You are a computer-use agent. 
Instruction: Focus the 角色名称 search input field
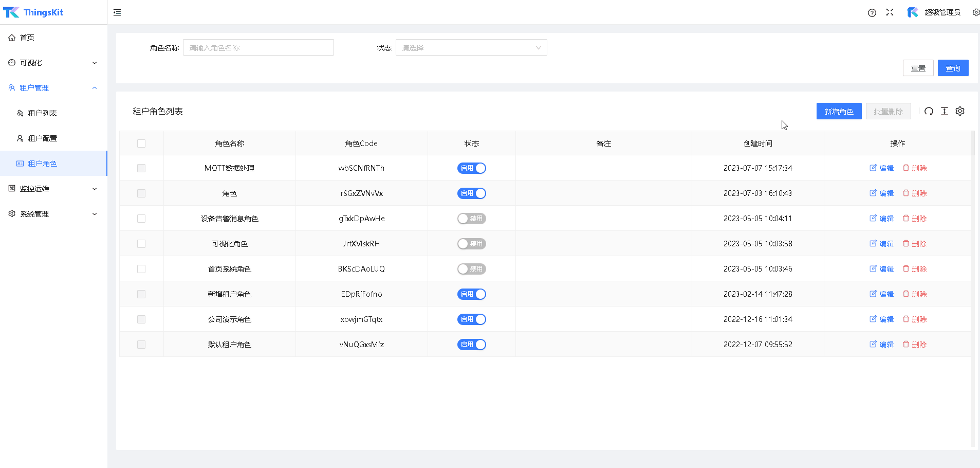pyautogui.click(x=258, y=48)
